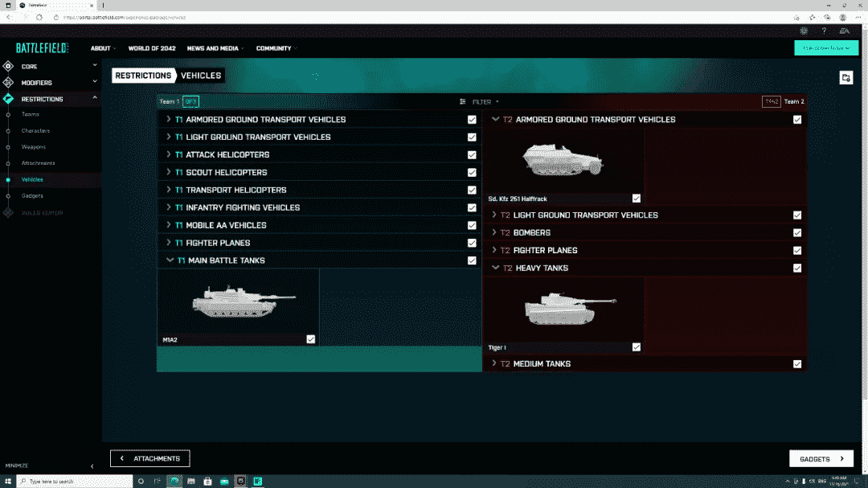Open Microsoft Store on the taskbar
Image resolution: width=868 pixels, height=488 pixels.
[x=207, y=482]
